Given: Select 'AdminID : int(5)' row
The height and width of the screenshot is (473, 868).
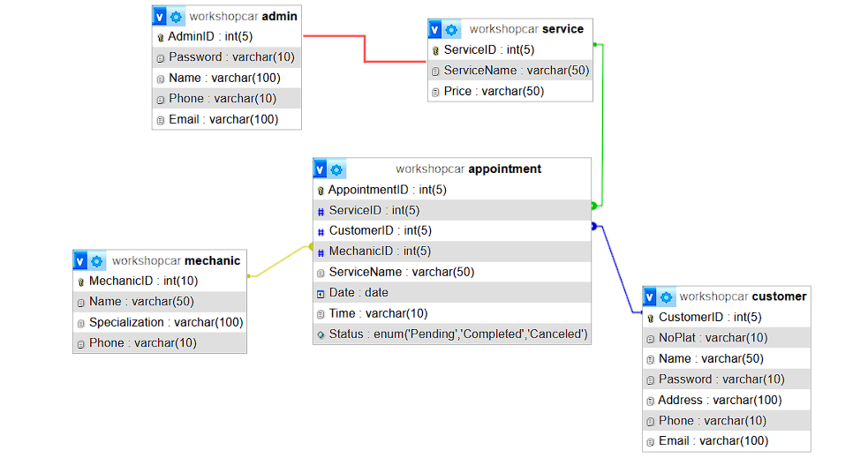Looking at the screenshot, I should coord(227,36).
